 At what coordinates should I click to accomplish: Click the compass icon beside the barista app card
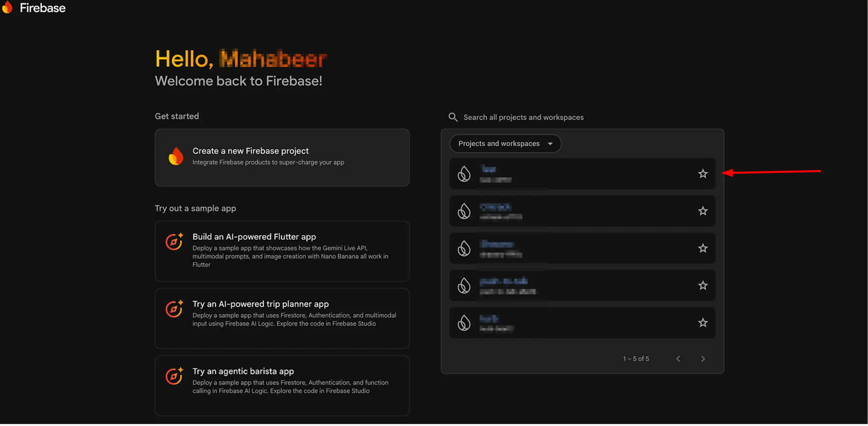coord(174,376)
